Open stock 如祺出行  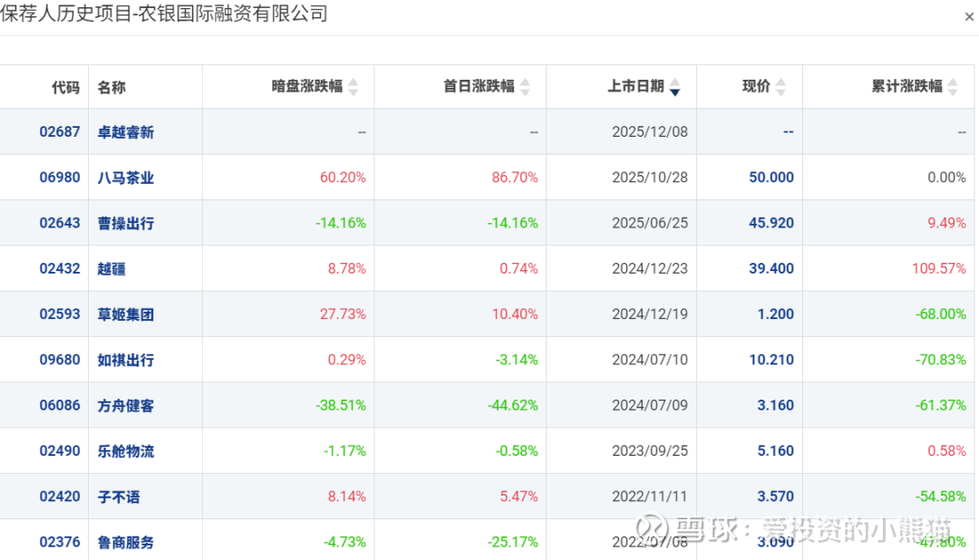click(x=125, y=361)
